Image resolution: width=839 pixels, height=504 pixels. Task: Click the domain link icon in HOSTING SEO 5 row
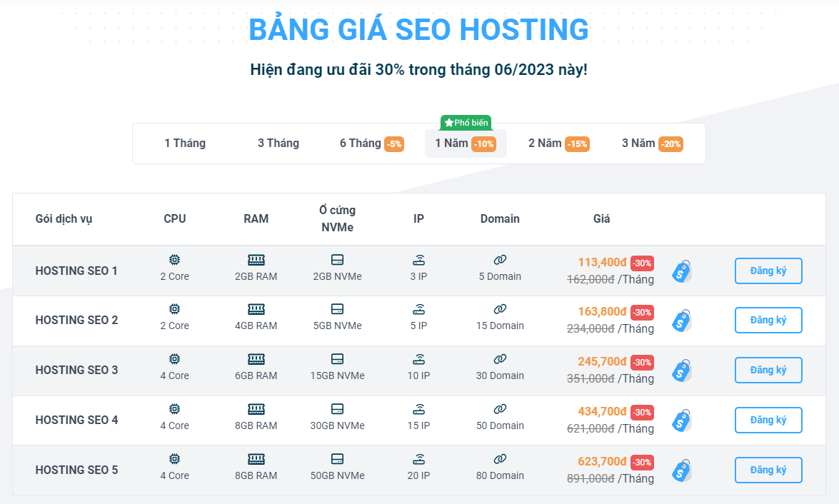point(500,459)
